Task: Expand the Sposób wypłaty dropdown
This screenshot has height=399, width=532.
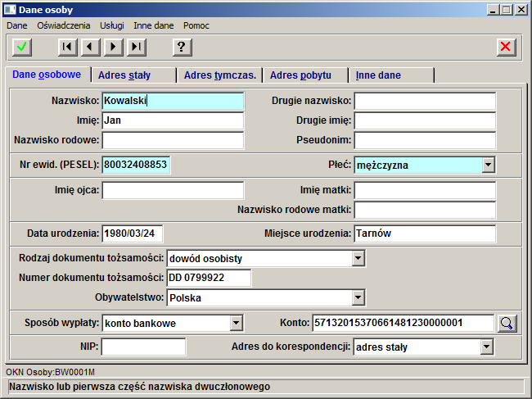Action: [237, 323]
